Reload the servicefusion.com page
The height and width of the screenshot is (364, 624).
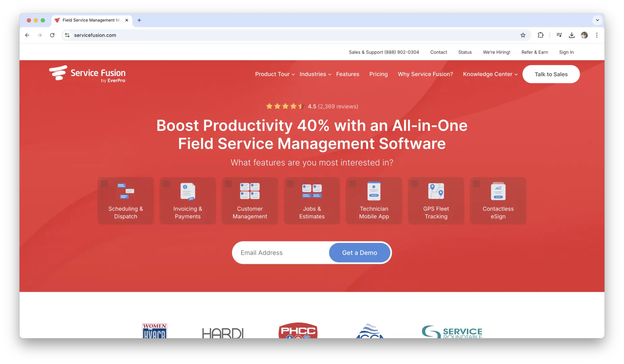tap(52, 35)
